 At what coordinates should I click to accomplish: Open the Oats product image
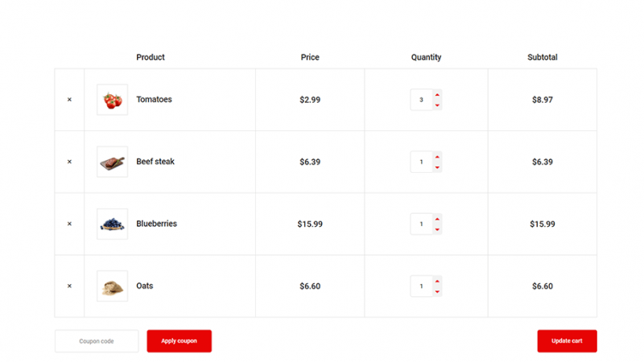(x=112, y=286)
